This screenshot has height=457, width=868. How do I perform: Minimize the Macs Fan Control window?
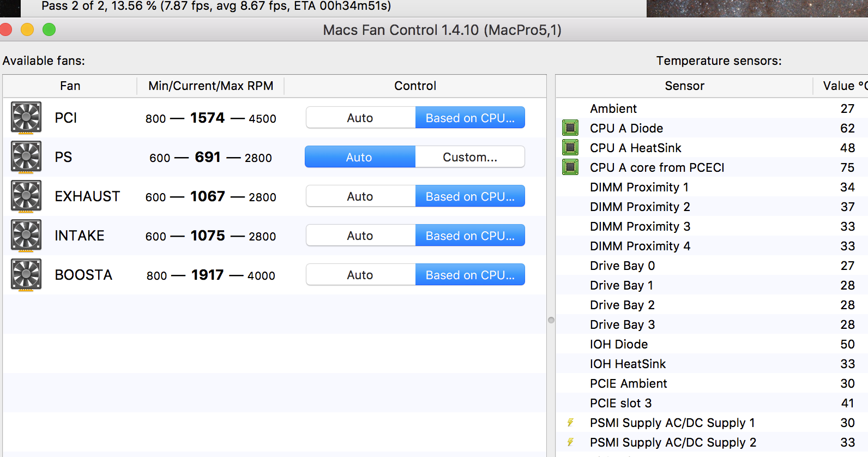[x=27, y=29]
